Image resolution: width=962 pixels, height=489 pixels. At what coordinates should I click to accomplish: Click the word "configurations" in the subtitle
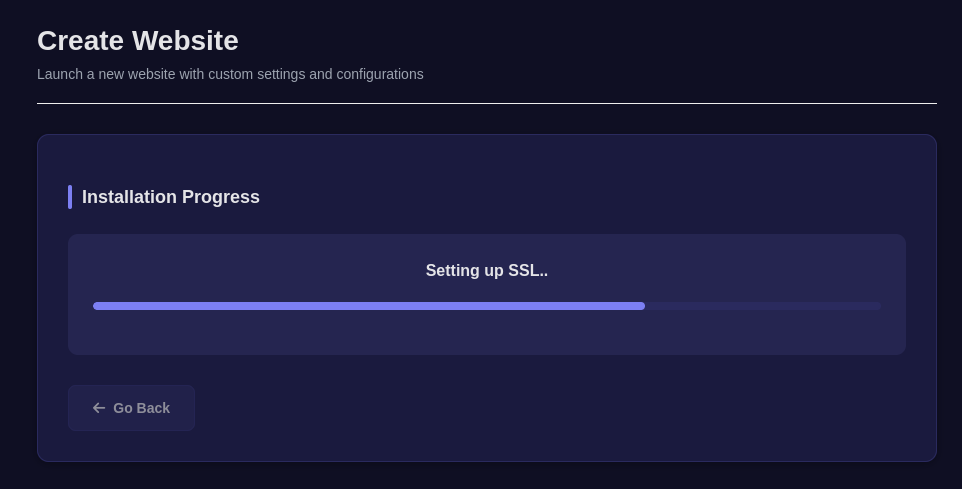click(380, 74)
